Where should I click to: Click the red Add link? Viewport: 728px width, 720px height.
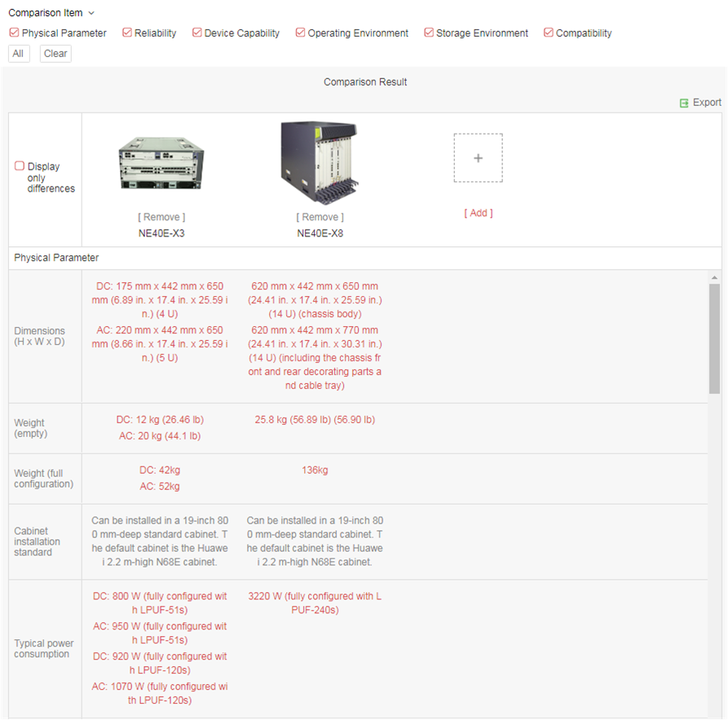[479, 213]
